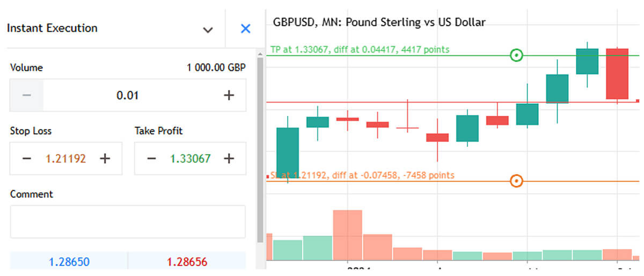Click the Volume value field showing 0.01
This screenshot has height=276, width=644.
[x=128, y=96]
